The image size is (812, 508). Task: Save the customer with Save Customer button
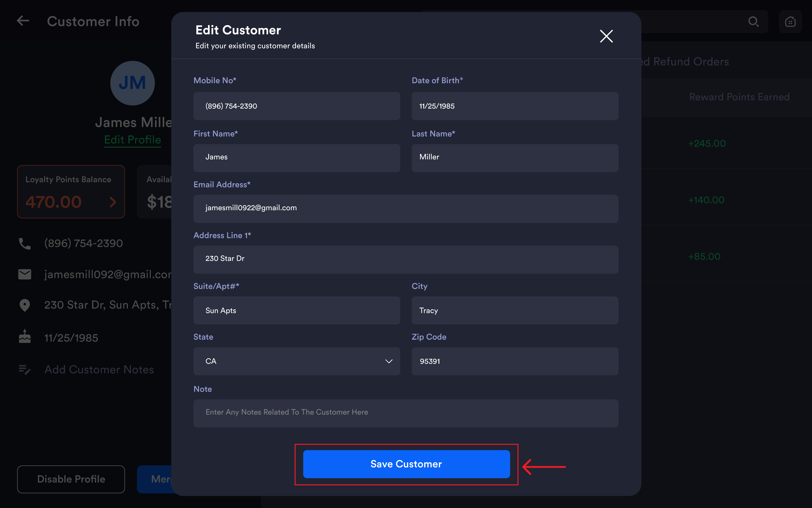tap(406, 464)
